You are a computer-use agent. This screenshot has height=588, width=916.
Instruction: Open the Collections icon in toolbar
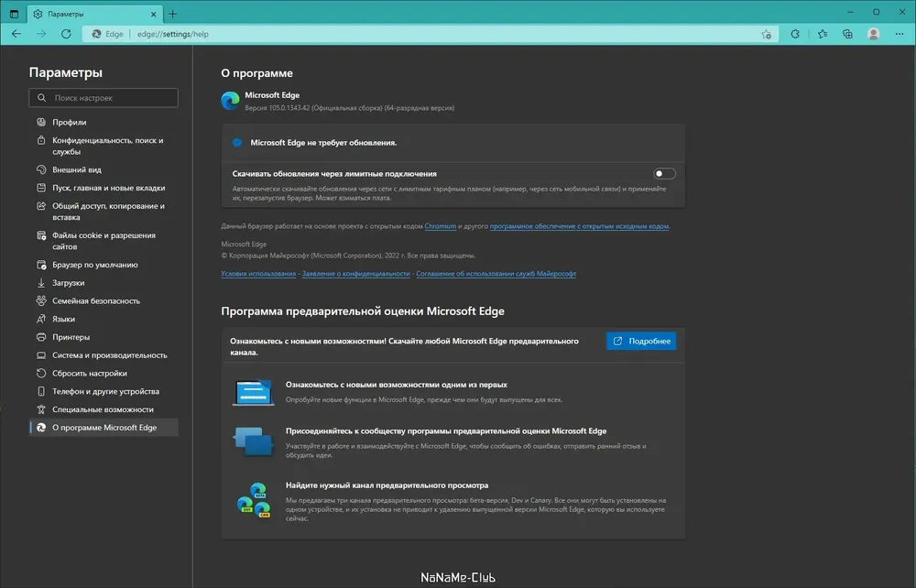(x=847, y=34)
